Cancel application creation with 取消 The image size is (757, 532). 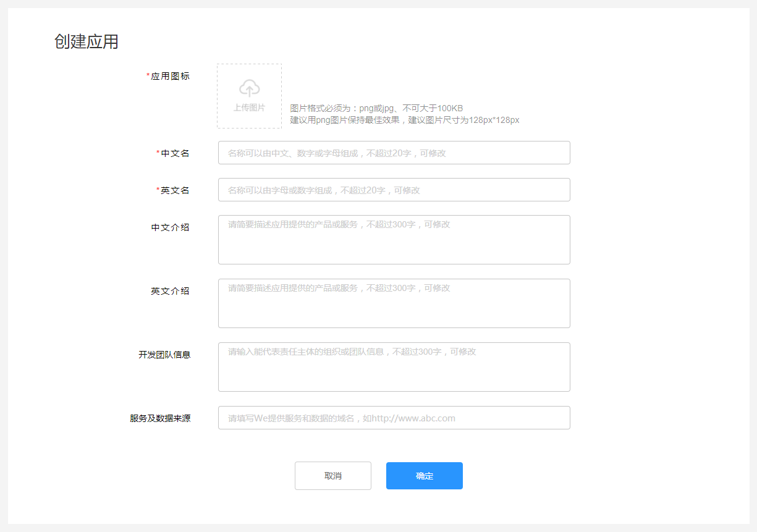[332, 476]
